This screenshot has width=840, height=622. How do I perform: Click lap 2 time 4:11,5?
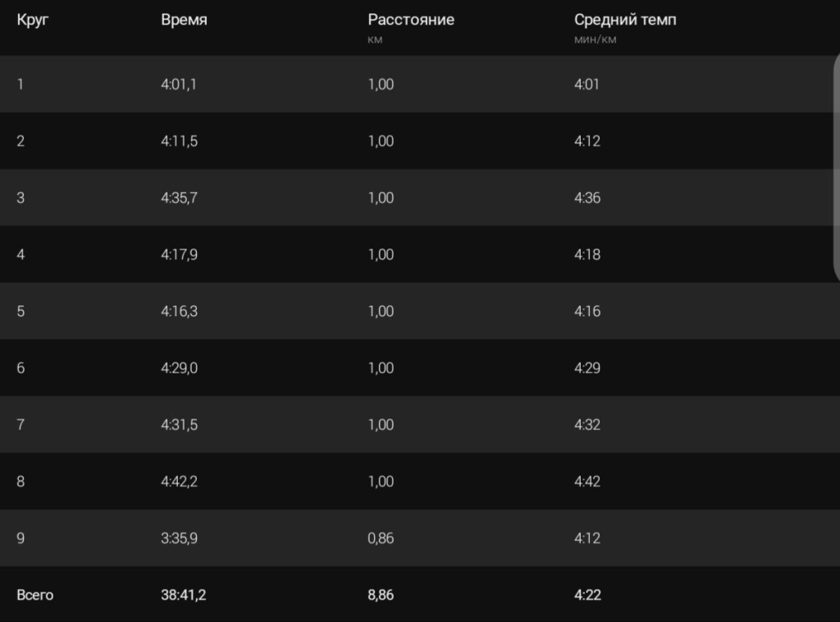click(179, 141)
